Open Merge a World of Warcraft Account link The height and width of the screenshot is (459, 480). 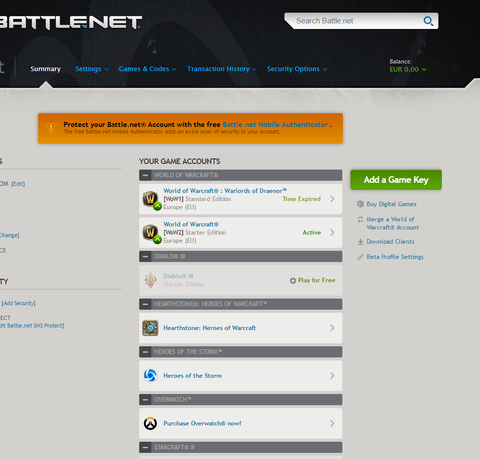click(x=393, y=223)
